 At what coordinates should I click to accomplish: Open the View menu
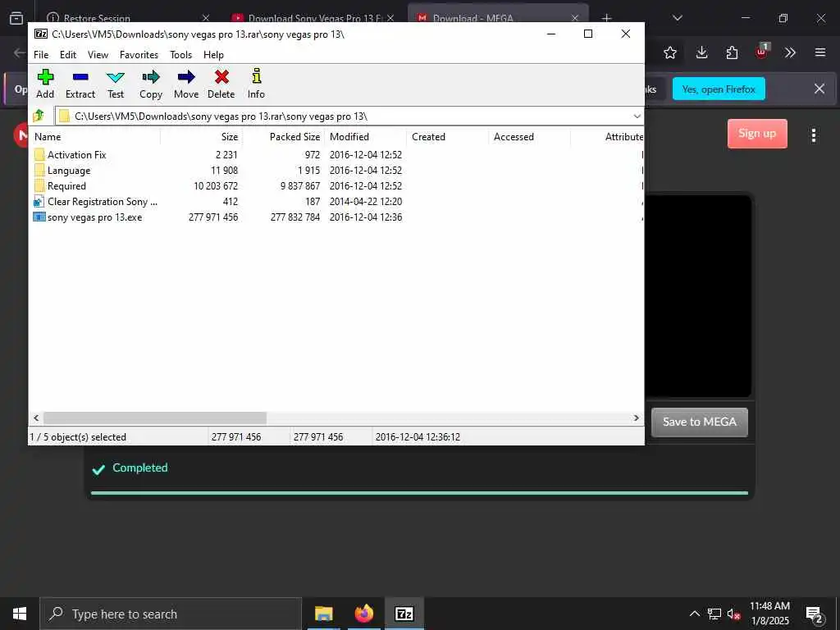(x=98, y=55)
